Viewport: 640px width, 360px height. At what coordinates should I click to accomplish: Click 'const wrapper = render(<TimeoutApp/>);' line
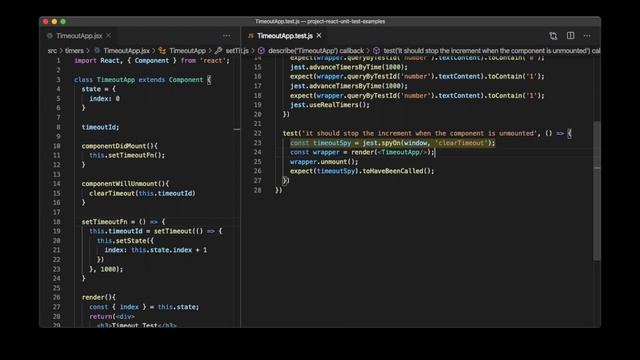(x=362, y=152)
